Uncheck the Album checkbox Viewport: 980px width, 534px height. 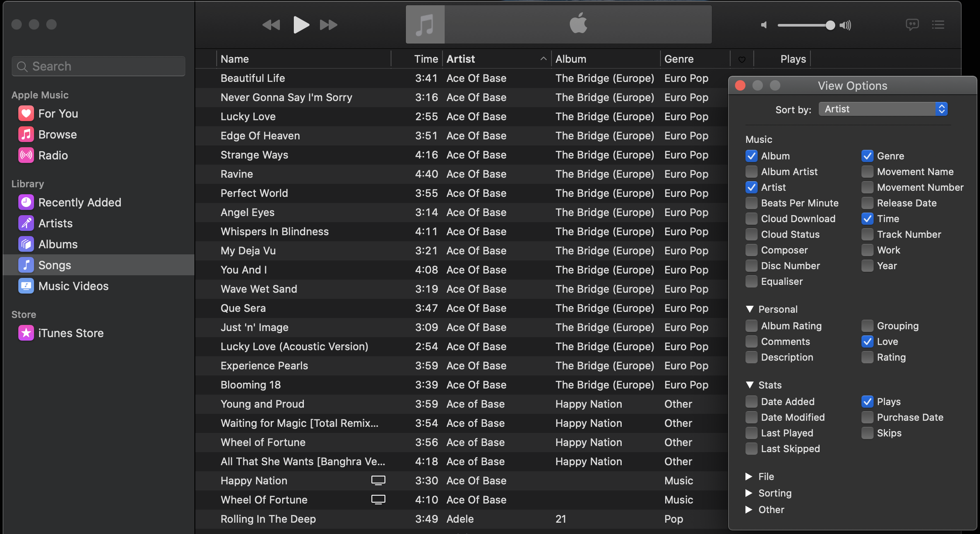click(752, 156)
